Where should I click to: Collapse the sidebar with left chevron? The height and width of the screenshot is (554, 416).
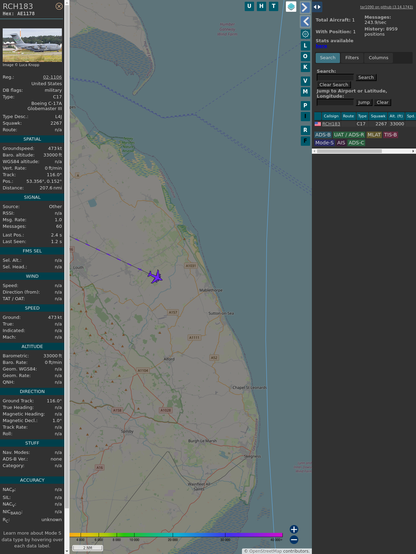point(305,22)
